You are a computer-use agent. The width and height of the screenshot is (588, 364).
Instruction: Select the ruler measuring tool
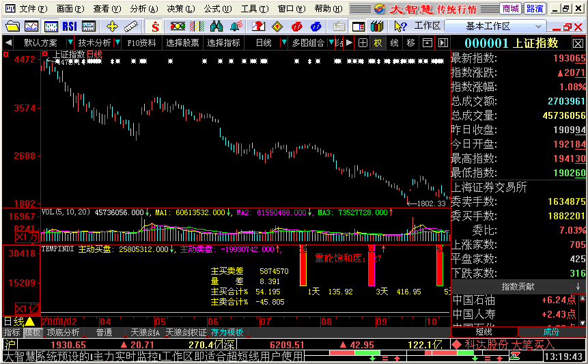point(131,26)
